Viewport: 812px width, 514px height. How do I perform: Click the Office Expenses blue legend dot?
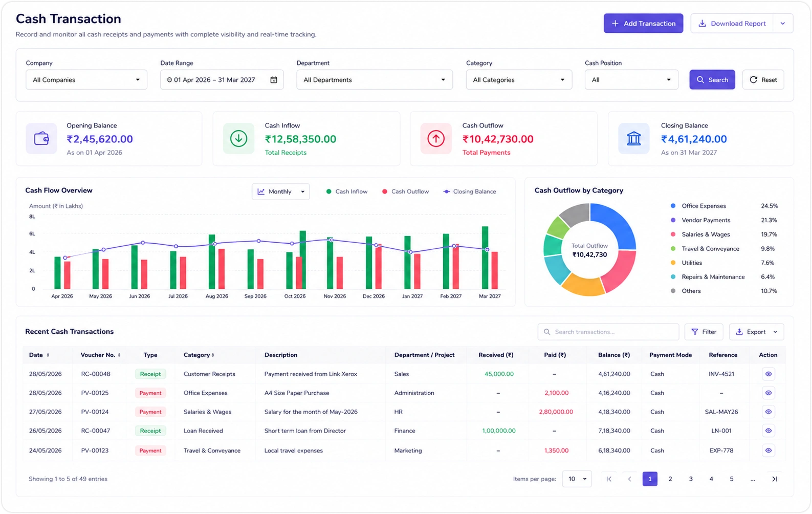(673, 206)
